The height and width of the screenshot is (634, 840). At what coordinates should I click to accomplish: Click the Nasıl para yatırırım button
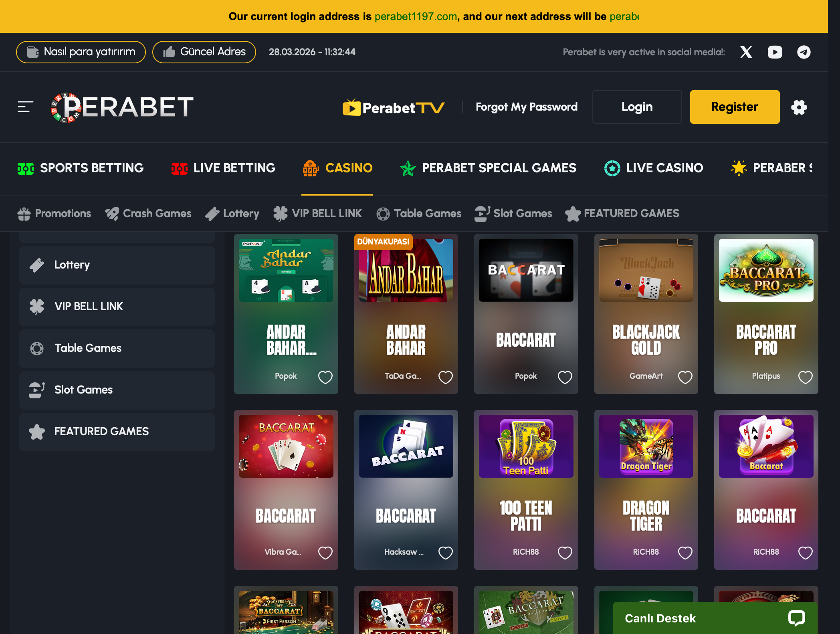[81, 52]
